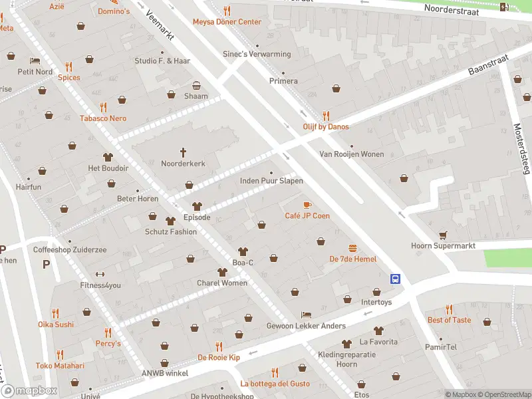The width and height of the screenshot is (532, 399).
Task: Select the De Hypotheekshop label
Action: [222, 396]
